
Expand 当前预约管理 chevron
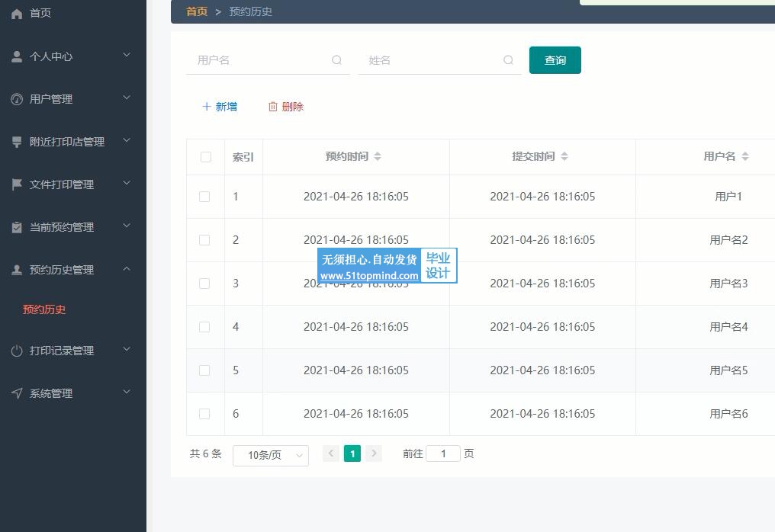(127, 226)
